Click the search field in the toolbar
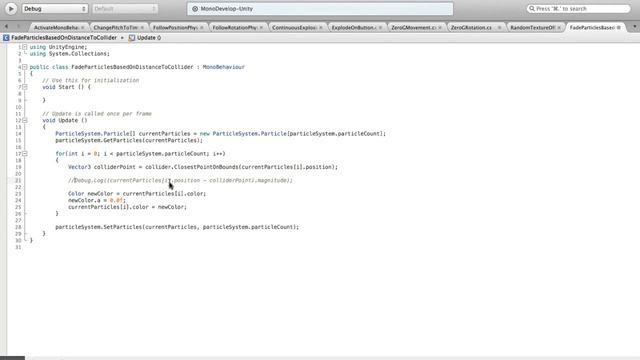The image size is (640, 360). (x=578, y=9)
